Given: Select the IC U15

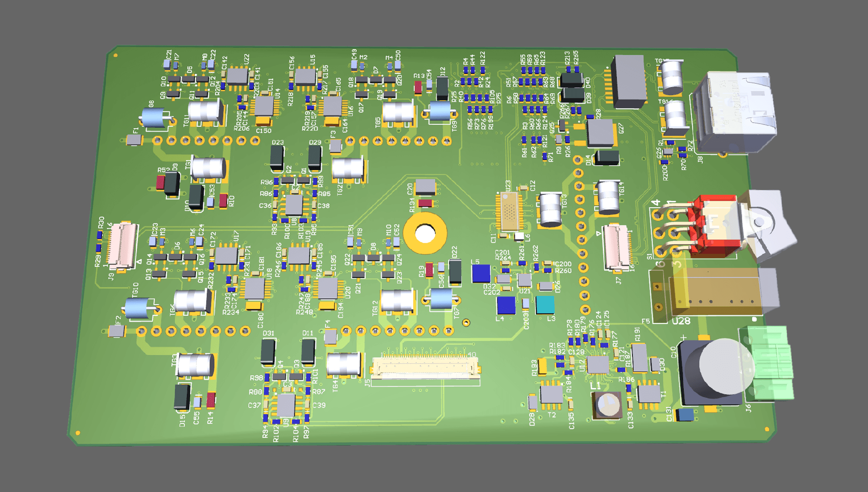Looking at the screenshot, I should (x=305, y=77).
